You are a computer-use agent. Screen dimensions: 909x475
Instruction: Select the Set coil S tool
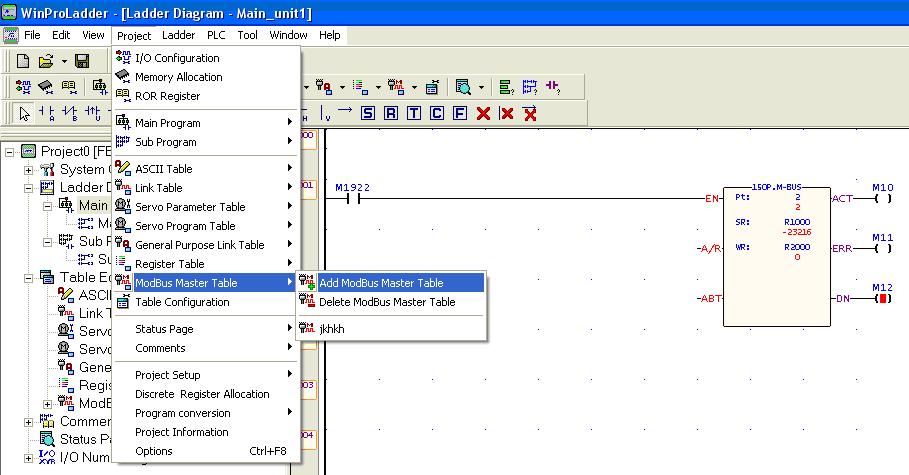[x=368, y=113]
